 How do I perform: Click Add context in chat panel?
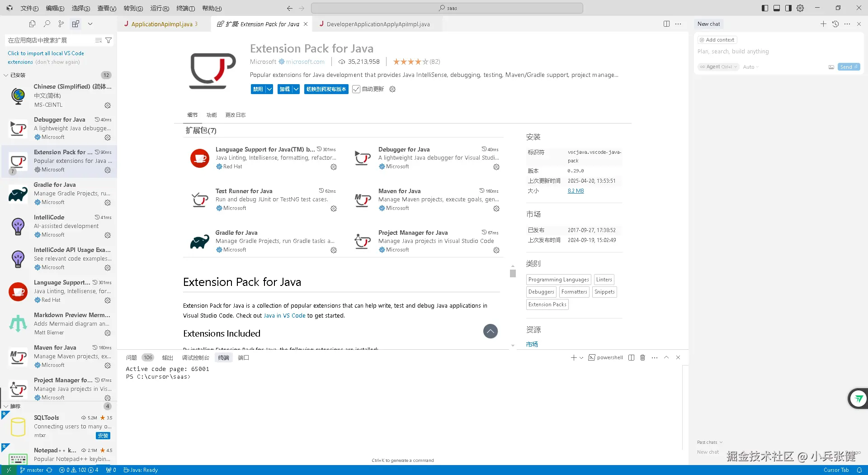[x=717, y=40]
